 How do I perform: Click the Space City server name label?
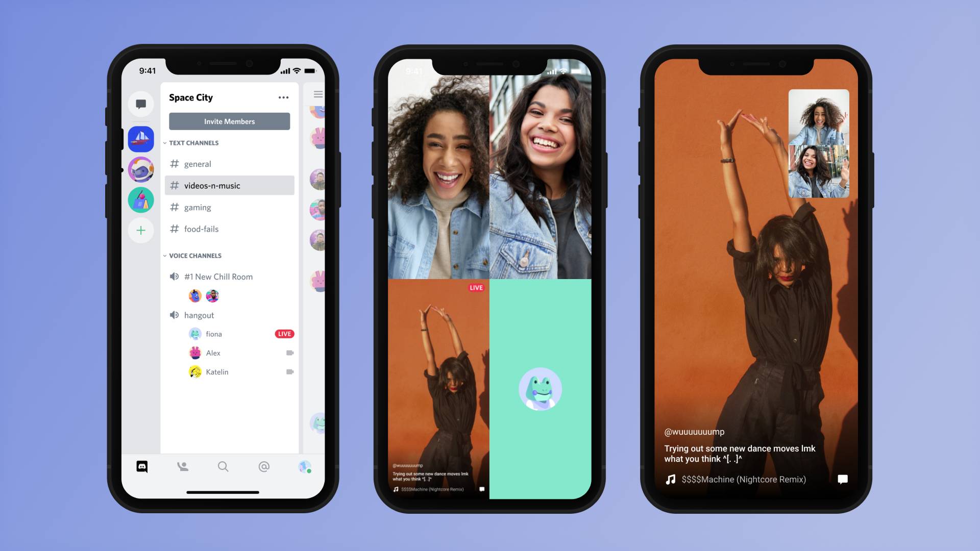(x=190, y=97)
